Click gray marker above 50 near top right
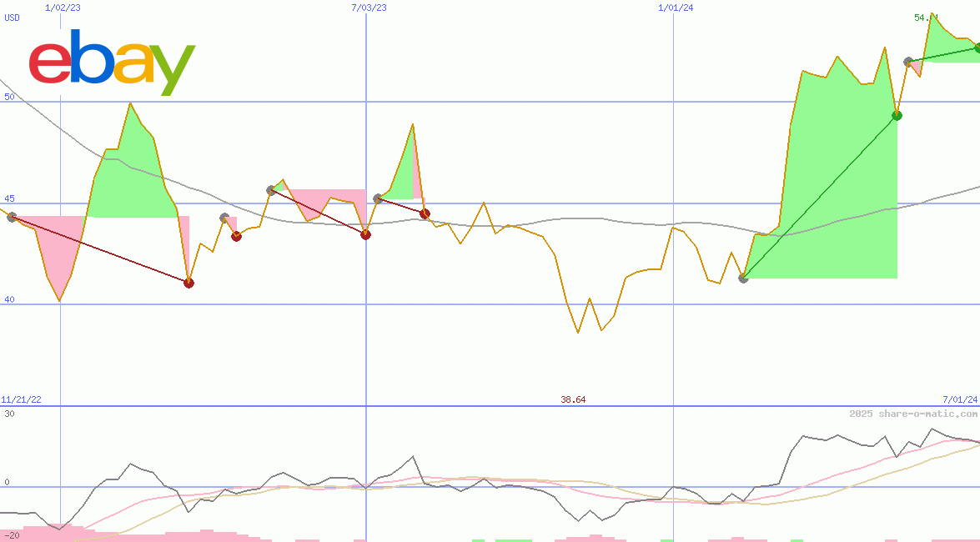Image resolution: width=980 pixels, height=542 pixels. coord(908,62)
